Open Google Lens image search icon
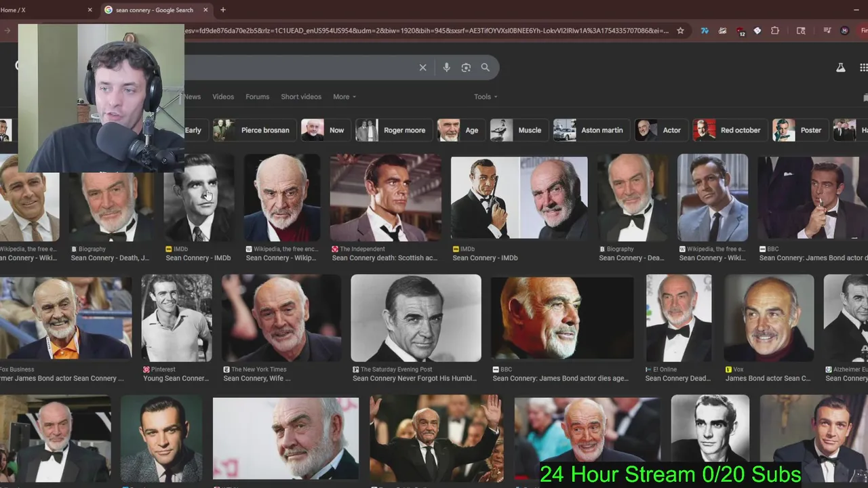The image size is (868, 488). pos(466,68)
